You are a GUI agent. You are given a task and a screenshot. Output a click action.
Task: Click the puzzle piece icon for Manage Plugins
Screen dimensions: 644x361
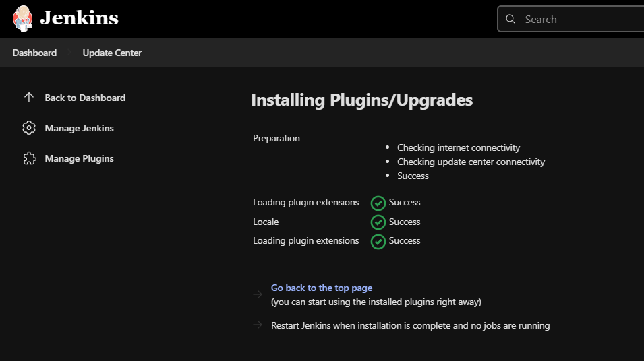click(x=29, y=158)
